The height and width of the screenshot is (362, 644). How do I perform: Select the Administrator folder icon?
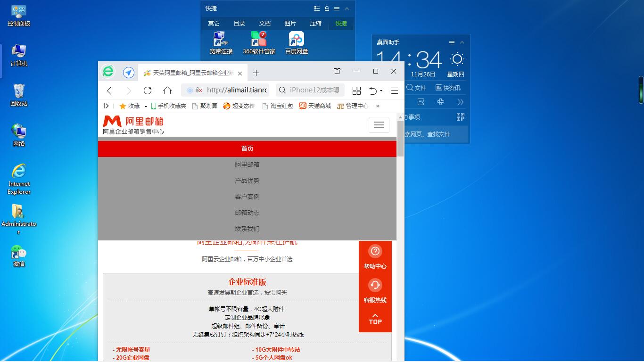19,220
